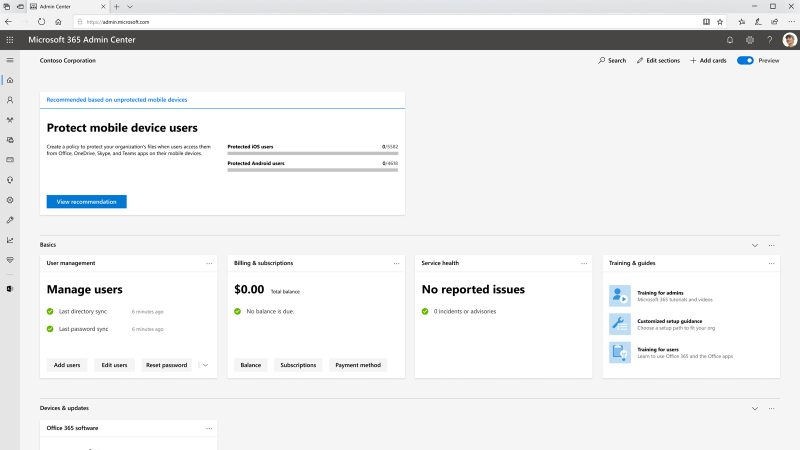Open notifications bell in header
This screenshot has height=450, width=800.
tap(730, 40)
